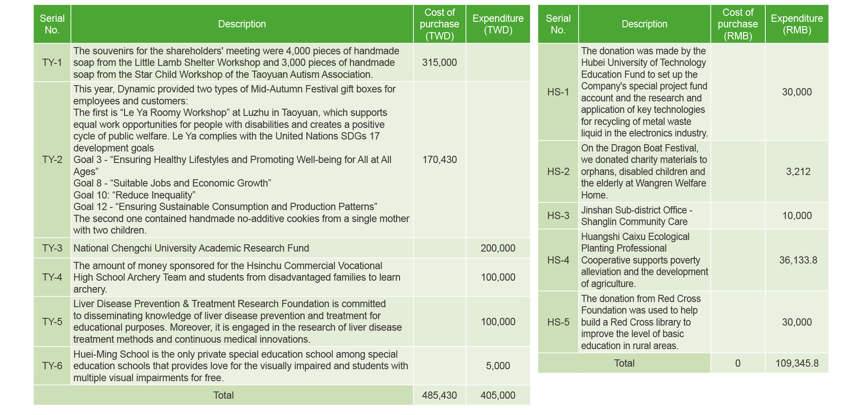Click the Serial No. header of RMB table
The image size is (868, 415).
558,24
